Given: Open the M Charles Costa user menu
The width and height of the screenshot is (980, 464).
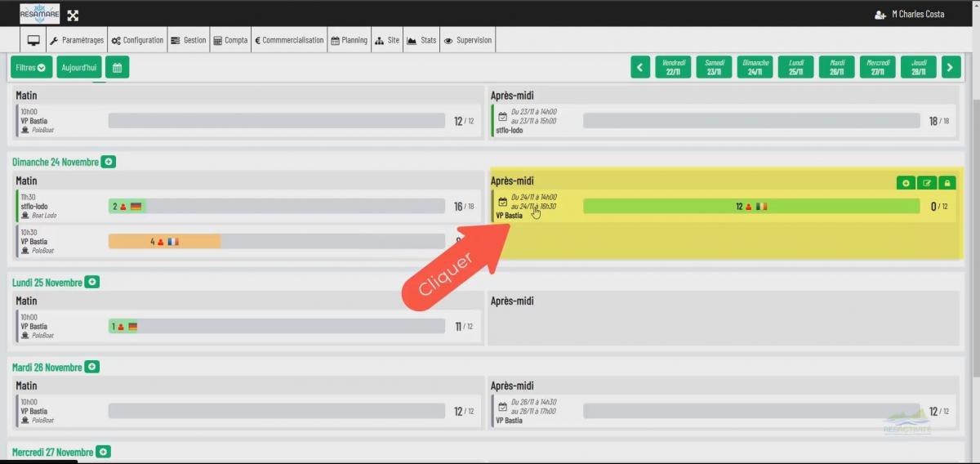Looking at the screenshot, I should (x=910, y=15).
